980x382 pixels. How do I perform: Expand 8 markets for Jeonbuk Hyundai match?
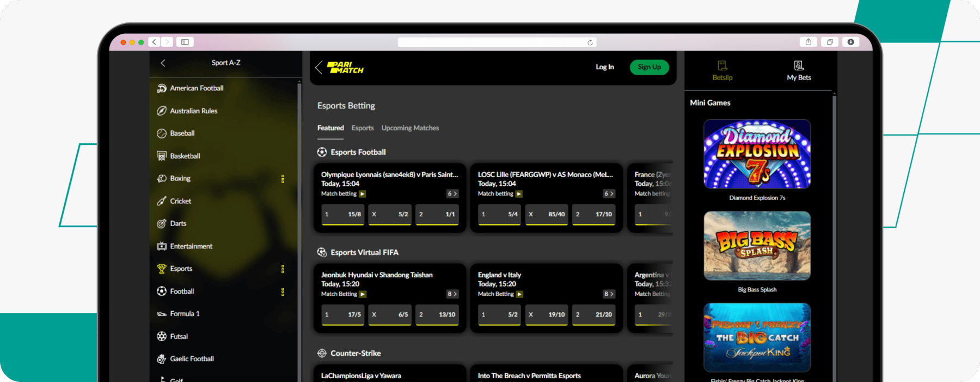point(452,294)
